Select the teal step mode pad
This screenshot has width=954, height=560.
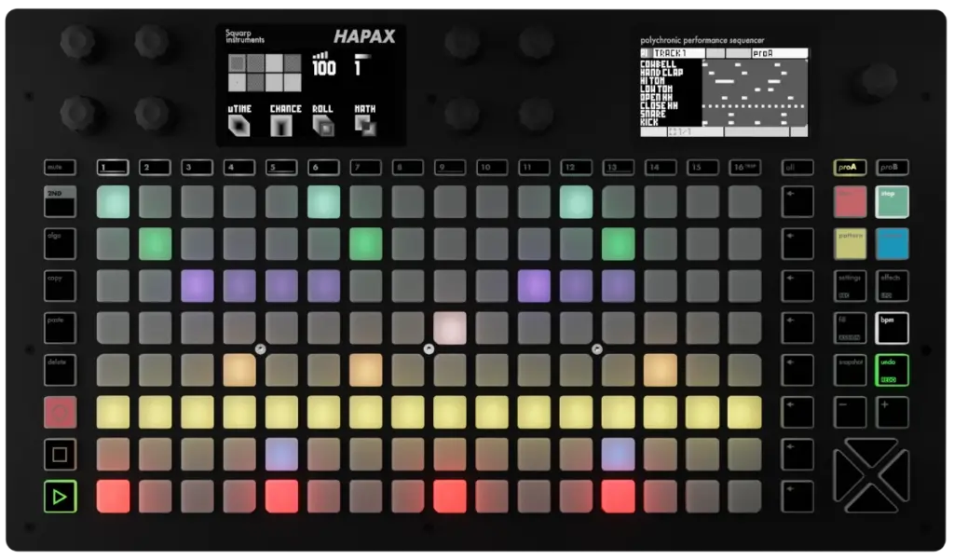coord(892,202)
